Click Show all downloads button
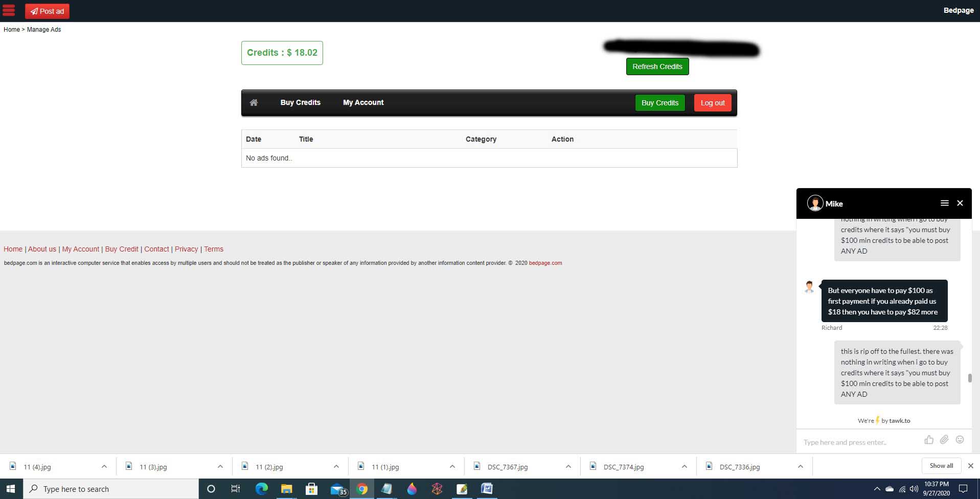The height and width of the screenshot is (499, 980). click(x=941, y=466)
